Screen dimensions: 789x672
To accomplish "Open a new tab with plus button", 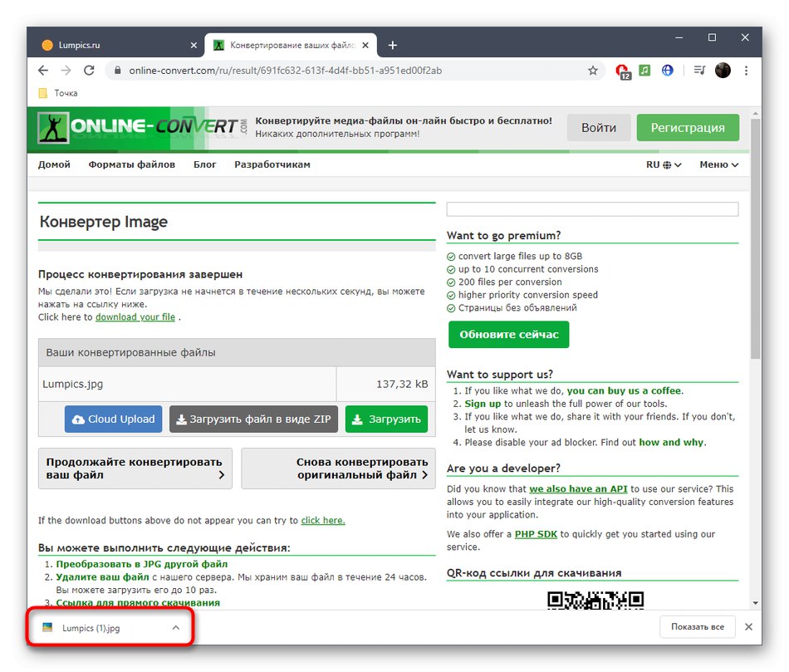I will coord(393,46).
